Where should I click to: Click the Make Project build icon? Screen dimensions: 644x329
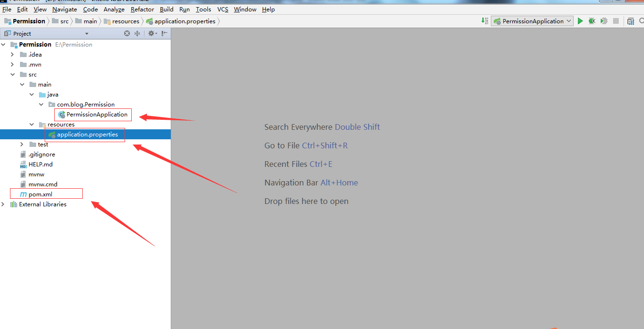(484, 21)
